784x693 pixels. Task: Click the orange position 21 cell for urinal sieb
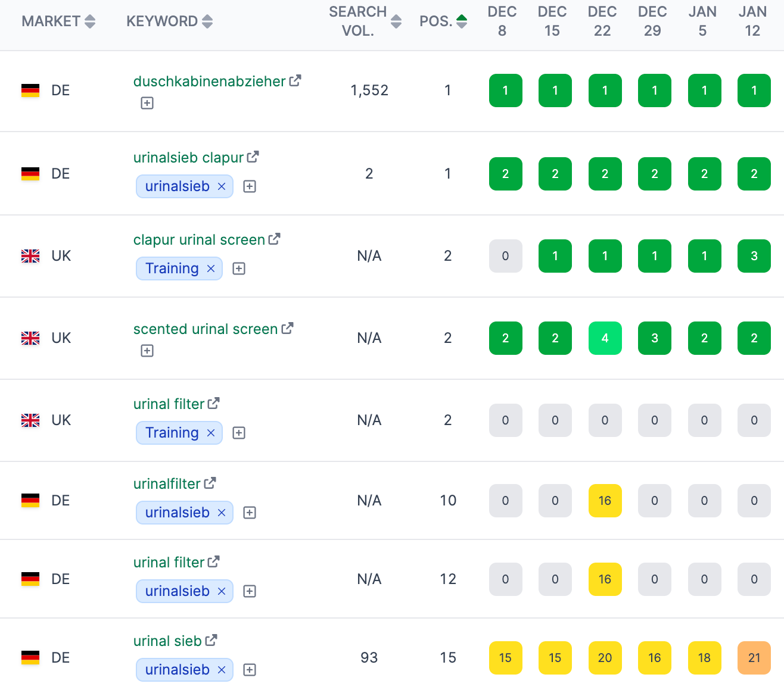point(754,658)
